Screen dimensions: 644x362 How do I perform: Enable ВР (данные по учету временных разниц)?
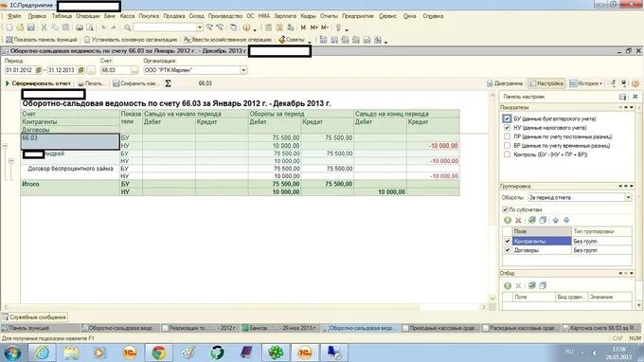click(507, 146)
